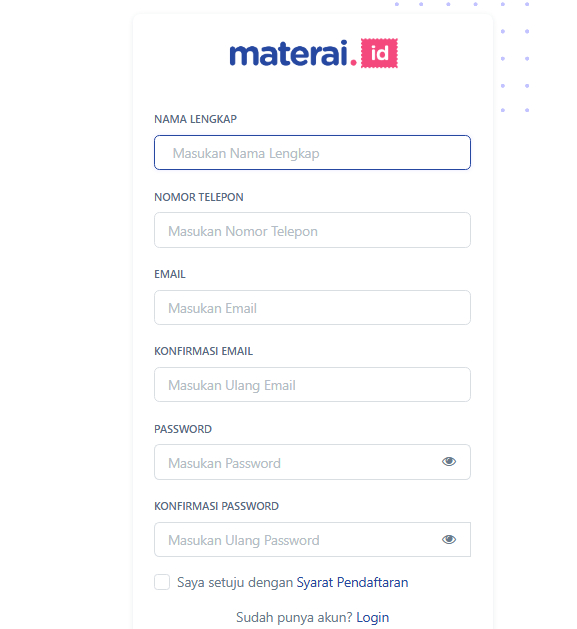Click the pink "id" stamp icon
This screenshot has height=629, width=577.
coord(379,53)
